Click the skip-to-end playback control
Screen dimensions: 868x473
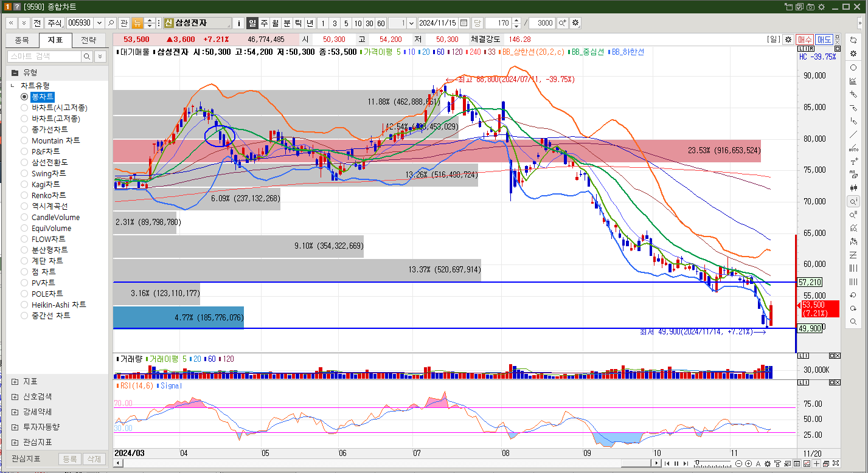coord(686,463)
